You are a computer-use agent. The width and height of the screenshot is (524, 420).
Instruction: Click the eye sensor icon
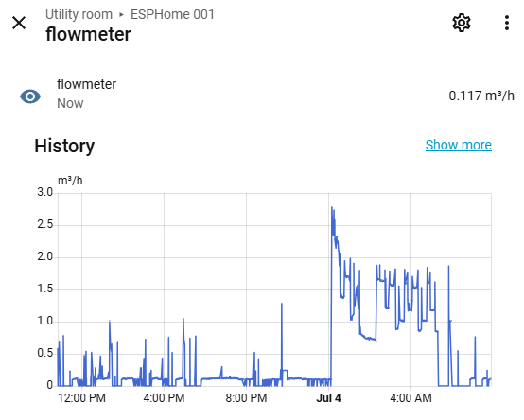(x=30, y=96)
